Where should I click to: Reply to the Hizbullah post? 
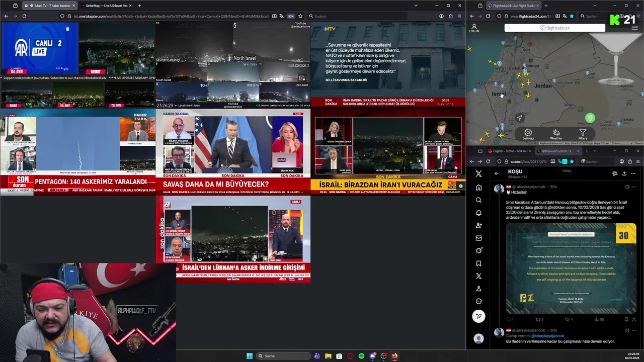coord(509,319)
